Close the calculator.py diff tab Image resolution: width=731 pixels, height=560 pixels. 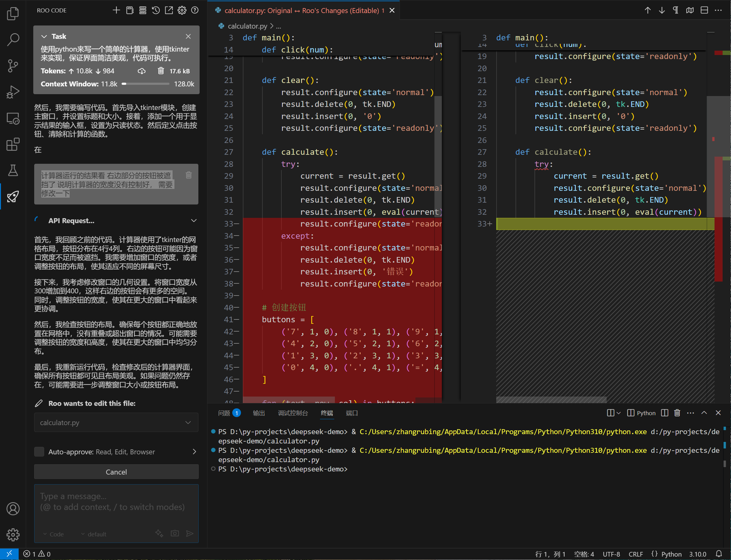tap(392, 10)
